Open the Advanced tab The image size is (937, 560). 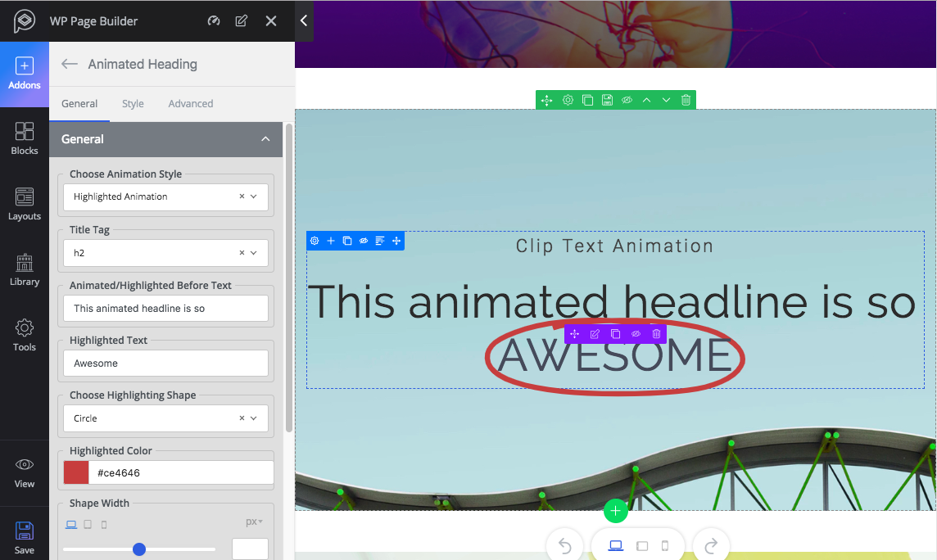click(x=190, y=103)
